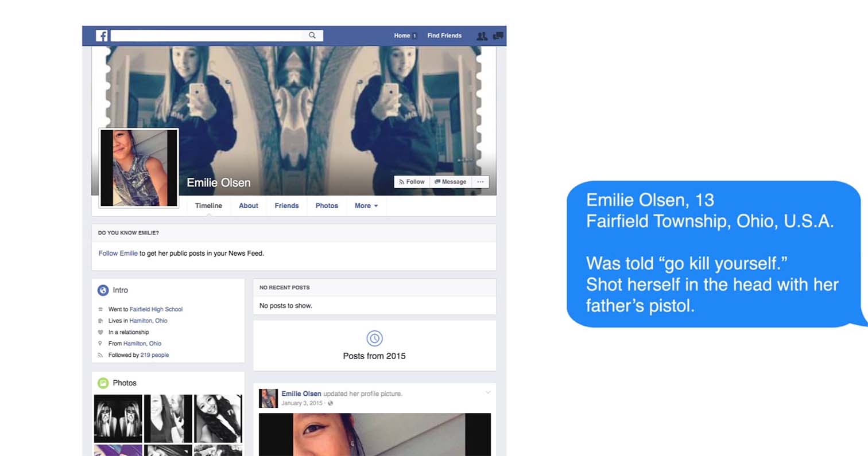
Task: Click the Follow Emilie link
Action: point(118,253)
